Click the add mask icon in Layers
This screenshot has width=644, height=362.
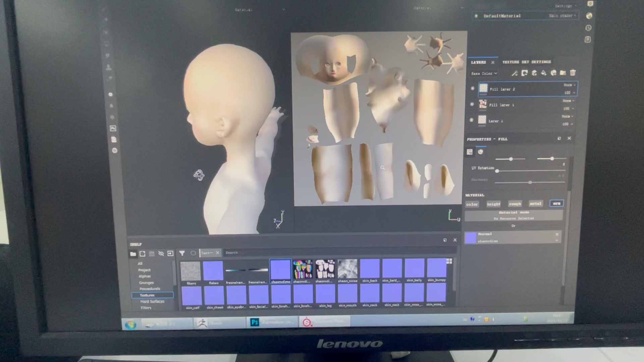(x=525, y=73)
